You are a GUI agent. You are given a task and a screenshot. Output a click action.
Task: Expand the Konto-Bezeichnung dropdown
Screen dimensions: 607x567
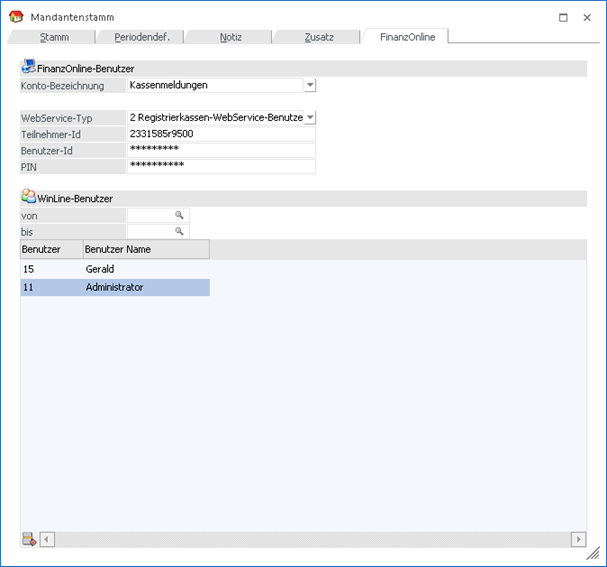[x=309, y=86]
